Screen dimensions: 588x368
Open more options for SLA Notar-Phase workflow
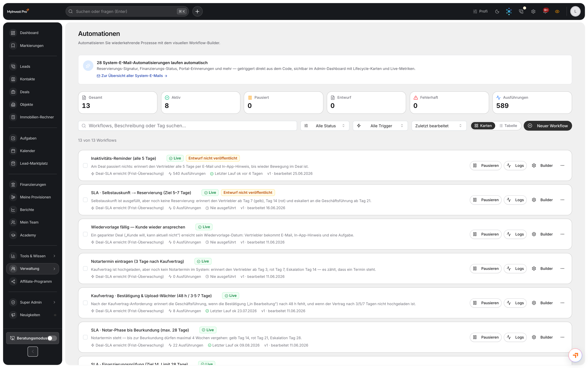562,337
